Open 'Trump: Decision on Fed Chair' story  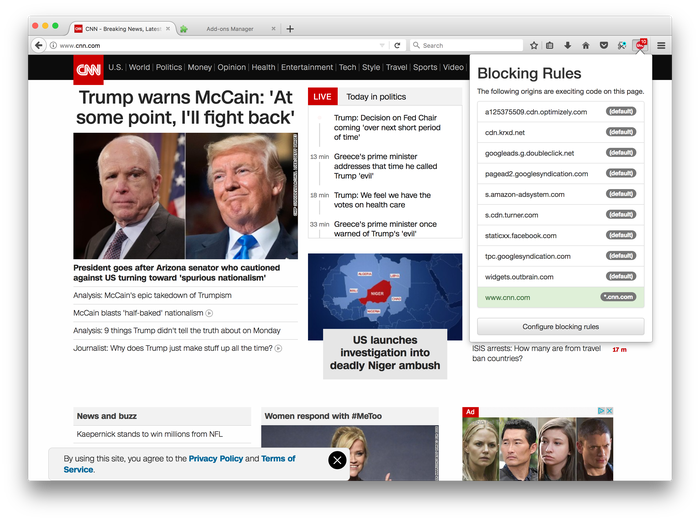click(x=387, y=127)
